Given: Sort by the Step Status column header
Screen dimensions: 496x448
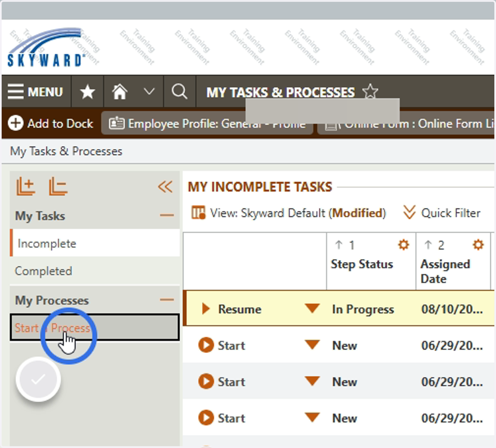Looking at the screenshot, I should point(362,264).
